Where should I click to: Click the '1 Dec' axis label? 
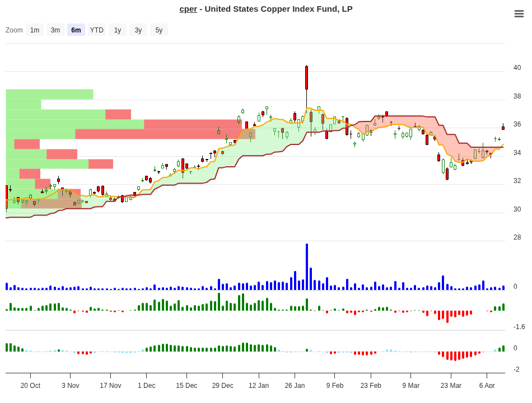coord(147,385)
